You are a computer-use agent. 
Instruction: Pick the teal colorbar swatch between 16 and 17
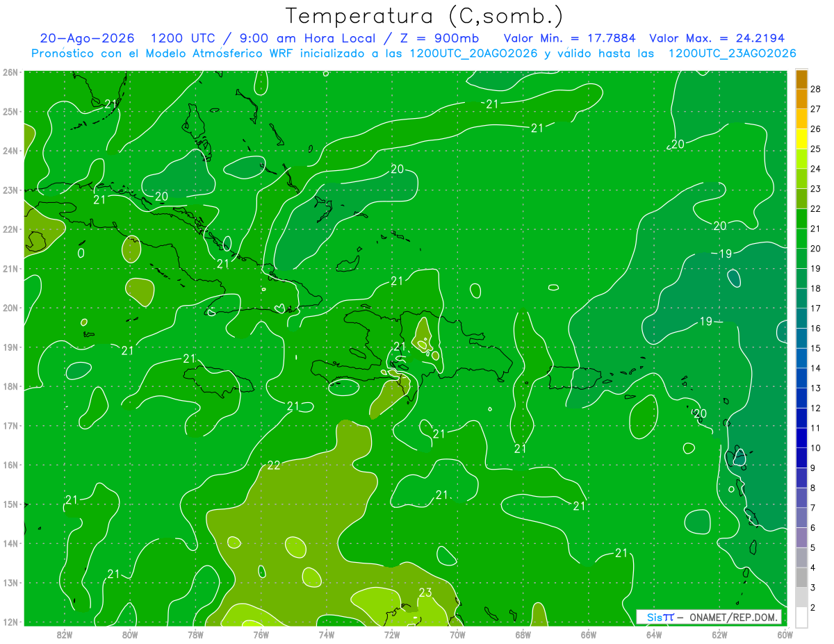pos(801,318)
